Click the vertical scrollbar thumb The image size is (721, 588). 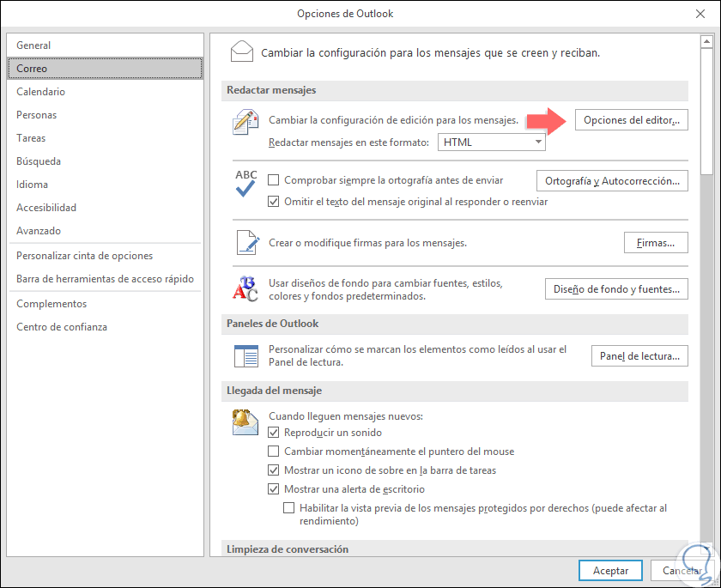click(x=706, y=112)
